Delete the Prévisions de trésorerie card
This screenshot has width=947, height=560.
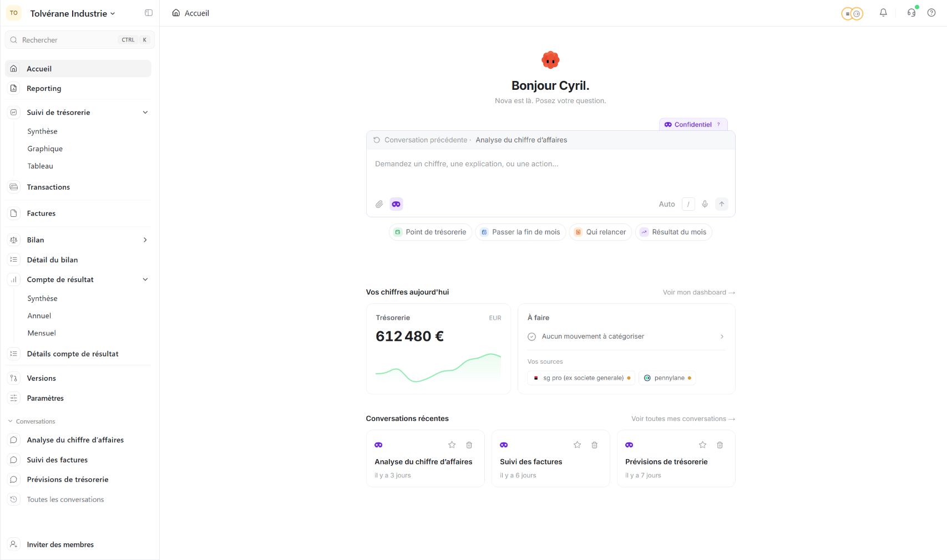point(720,445)
